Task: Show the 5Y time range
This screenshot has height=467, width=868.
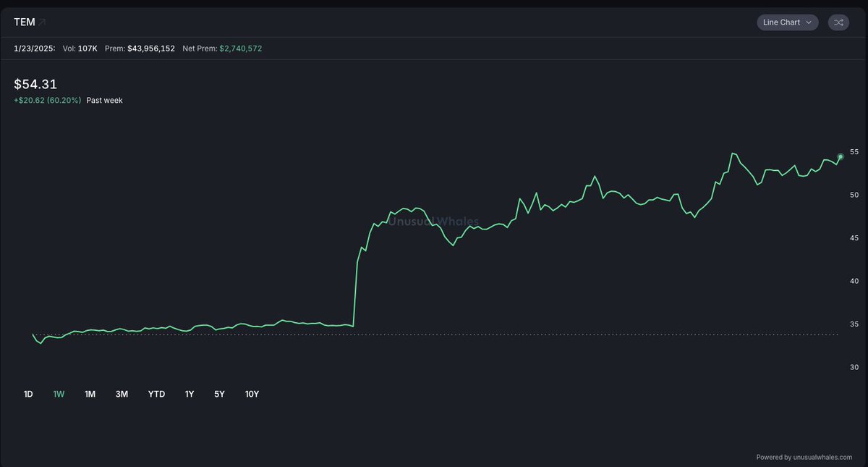Action: click(219, 394)
